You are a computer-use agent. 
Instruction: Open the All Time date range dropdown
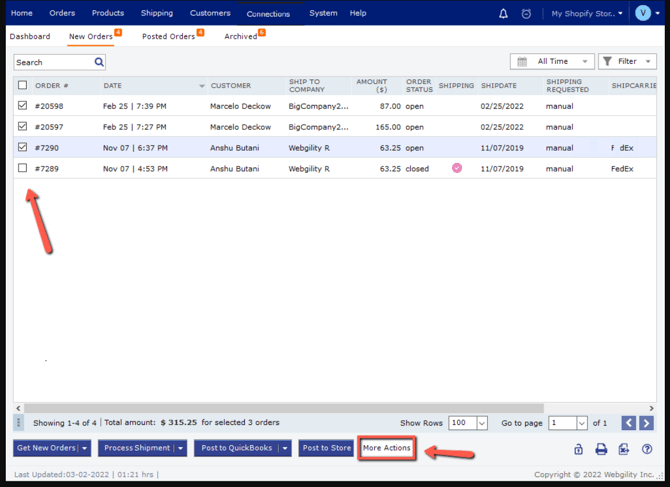pyautogui.click(x=552, y=62)
